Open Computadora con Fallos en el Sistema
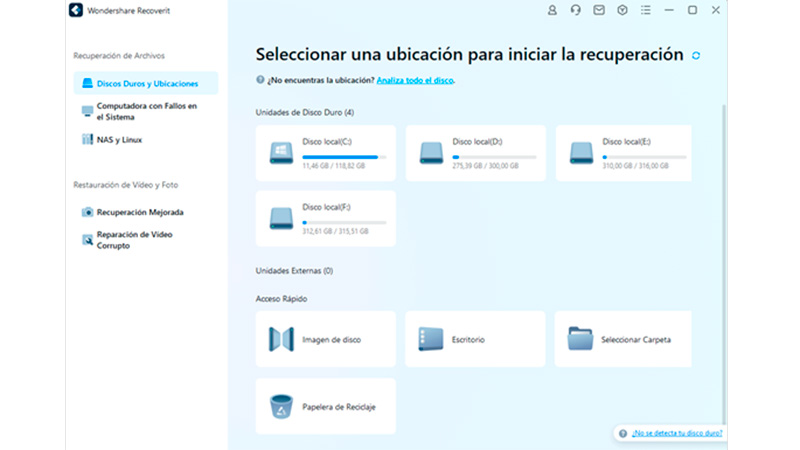800x450 pixels. click(145, 111)
